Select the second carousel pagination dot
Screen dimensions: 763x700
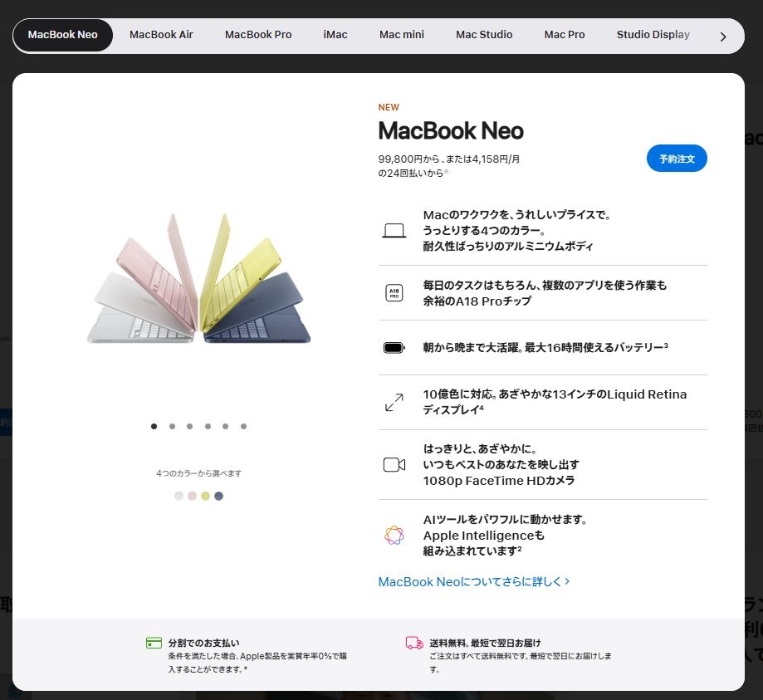coord(172,427)
